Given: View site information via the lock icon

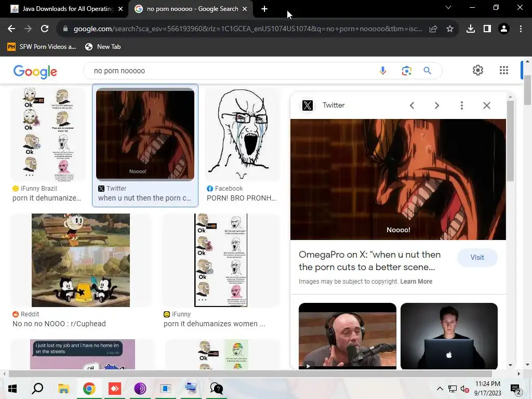Looking at the screenshot, I should [x=65, y=29].
